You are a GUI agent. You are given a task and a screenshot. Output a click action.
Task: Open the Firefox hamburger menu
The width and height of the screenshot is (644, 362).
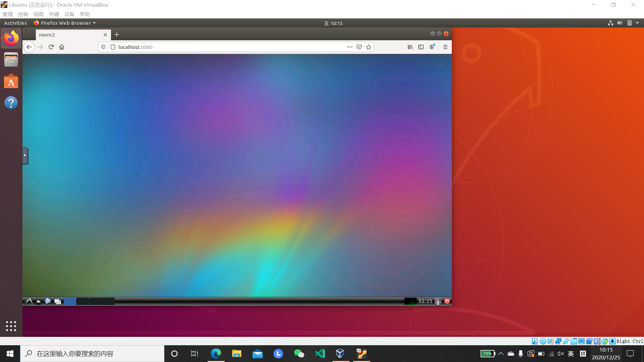click(x=445, y=47)
